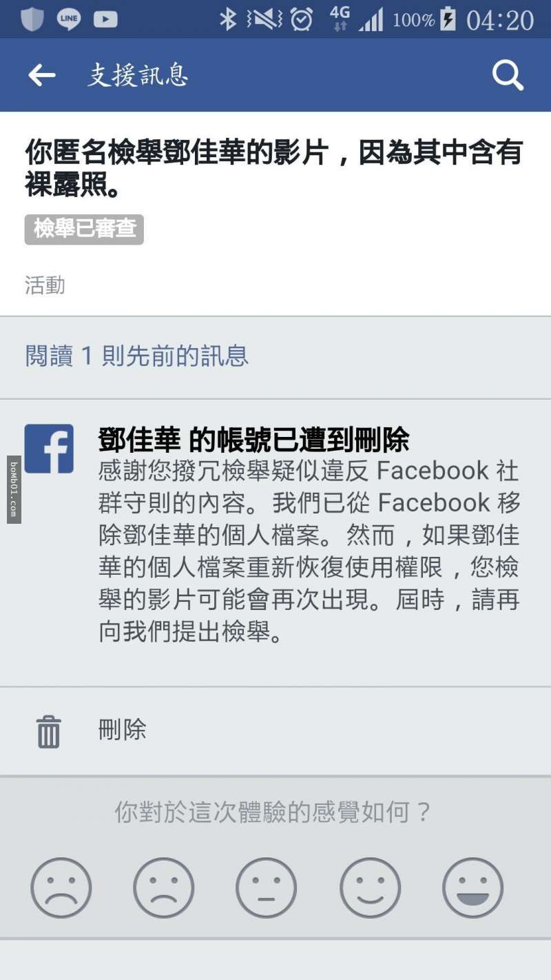The width and height of the screenshot is (551, 980).
Task: Tap the 檢舉已審查 status badge
Action: pos(84,229)
